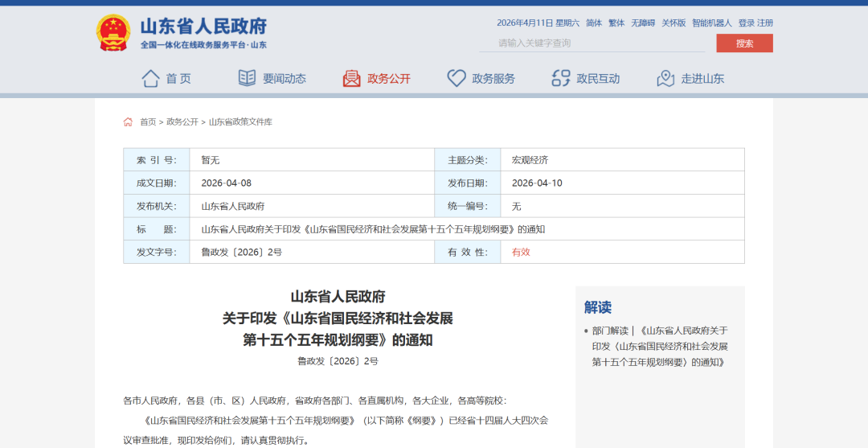
Task: Click the house icon beside 首页 in navigation
Action: pos(150,78)
